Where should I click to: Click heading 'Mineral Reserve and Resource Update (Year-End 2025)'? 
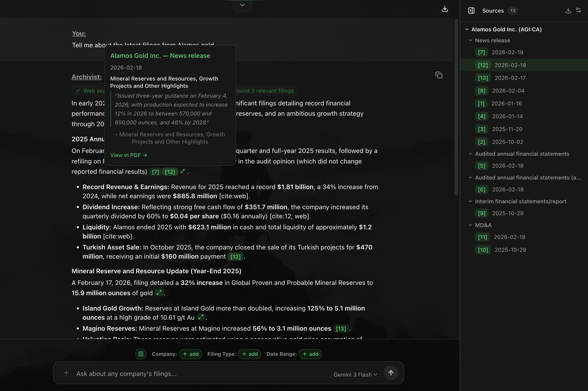(156, 271)
